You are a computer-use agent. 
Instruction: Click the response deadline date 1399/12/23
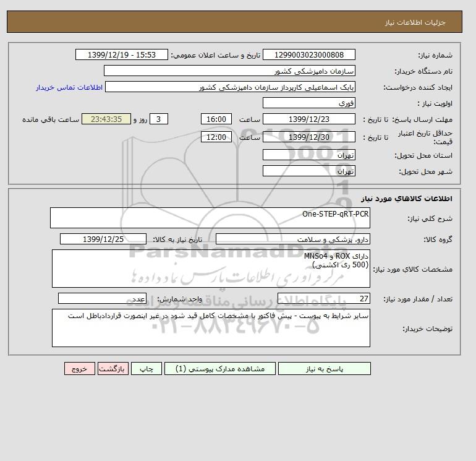308,119
